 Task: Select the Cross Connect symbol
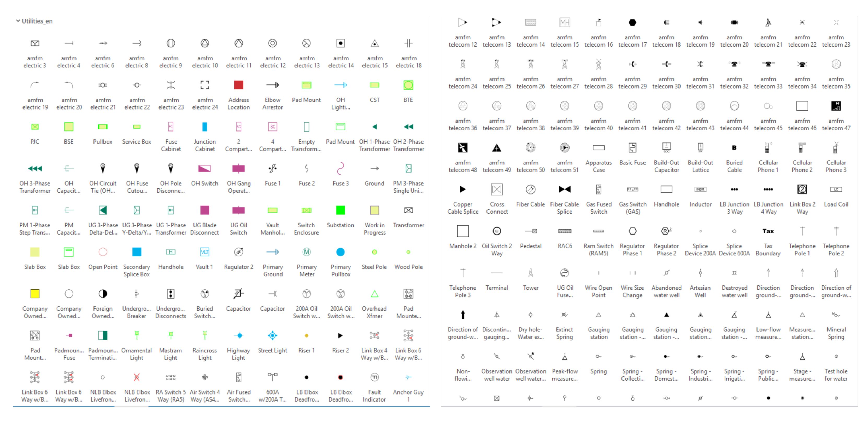pos(497,190)
